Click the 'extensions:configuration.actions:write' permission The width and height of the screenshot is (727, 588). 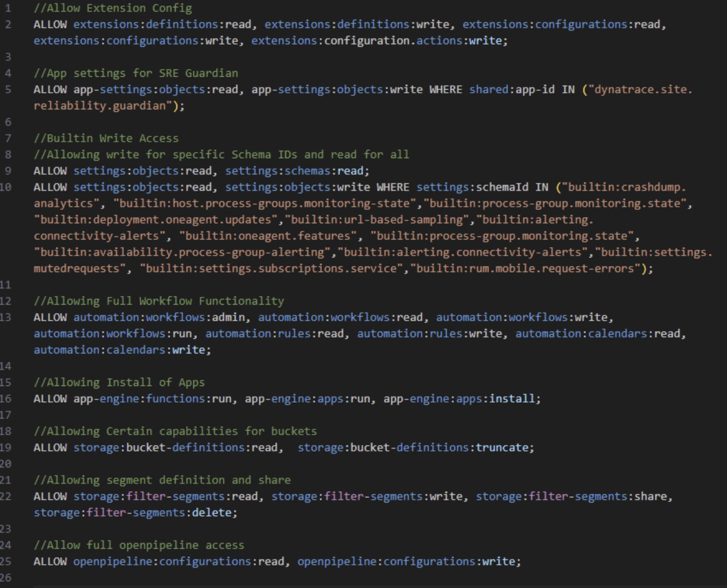click(379, 41)
